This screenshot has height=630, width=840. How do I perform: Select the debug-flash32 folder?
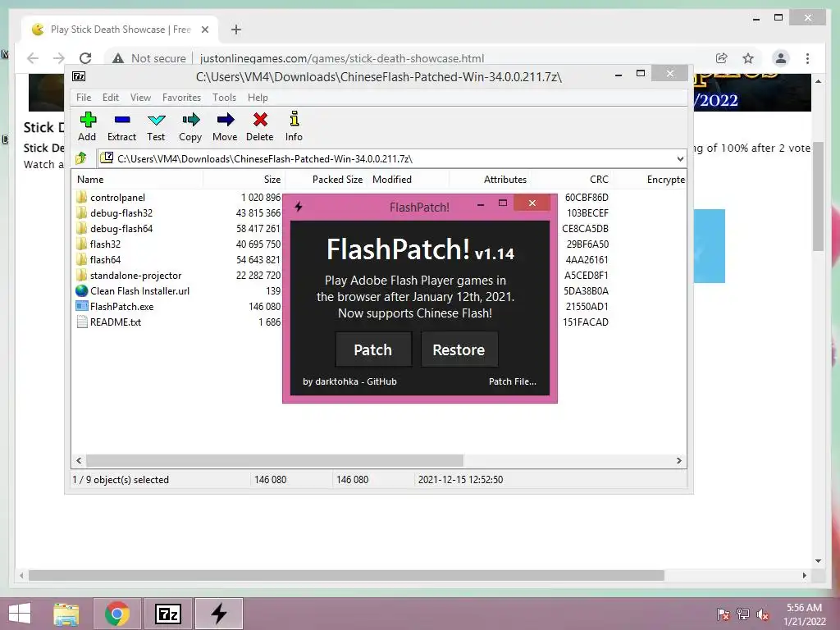pos(121,213)
